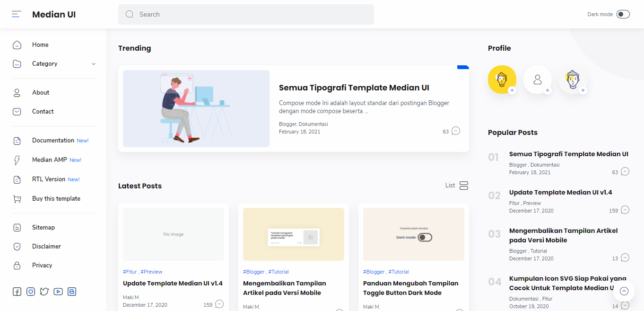Click the comment icon on the Trending post
The image size is (644, 311).
click(x=456, y=131)
